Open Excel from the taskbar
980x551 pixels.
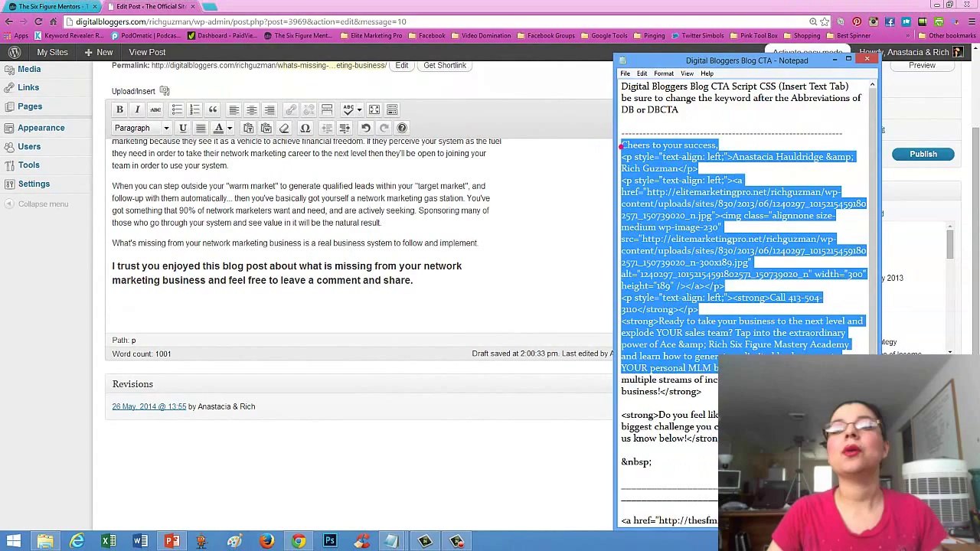point(109,541)
